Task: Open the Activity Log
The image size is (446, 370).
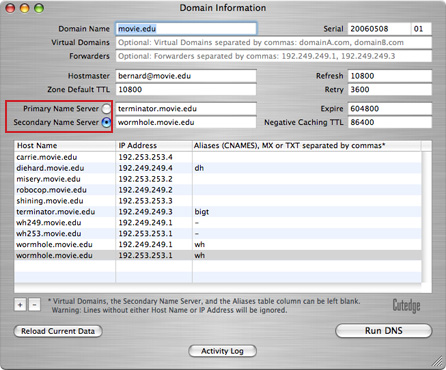Action: coord(222,351)
